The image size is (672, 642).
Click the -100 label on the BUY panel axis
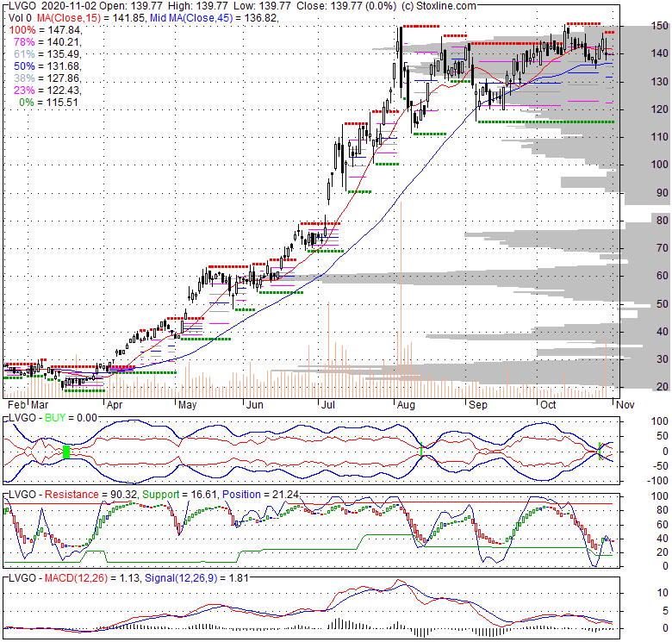coord(659,481)
